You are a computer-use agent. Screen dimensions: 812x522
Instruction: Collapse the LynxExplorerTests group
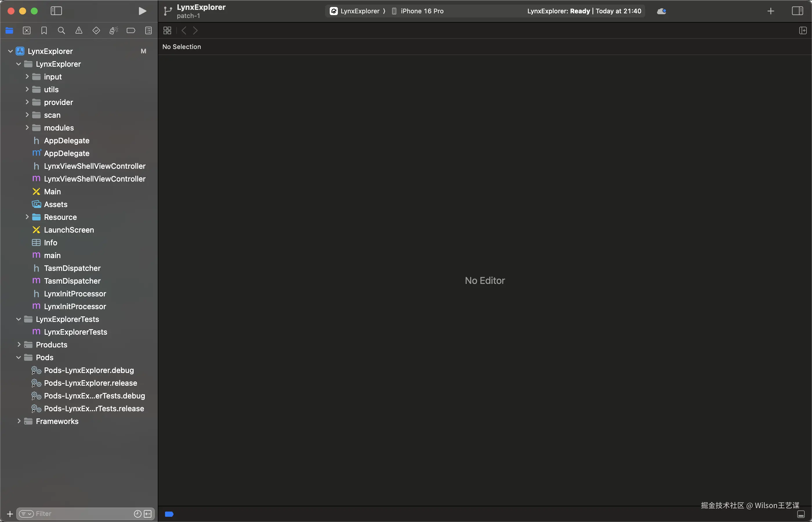(19, 319)
